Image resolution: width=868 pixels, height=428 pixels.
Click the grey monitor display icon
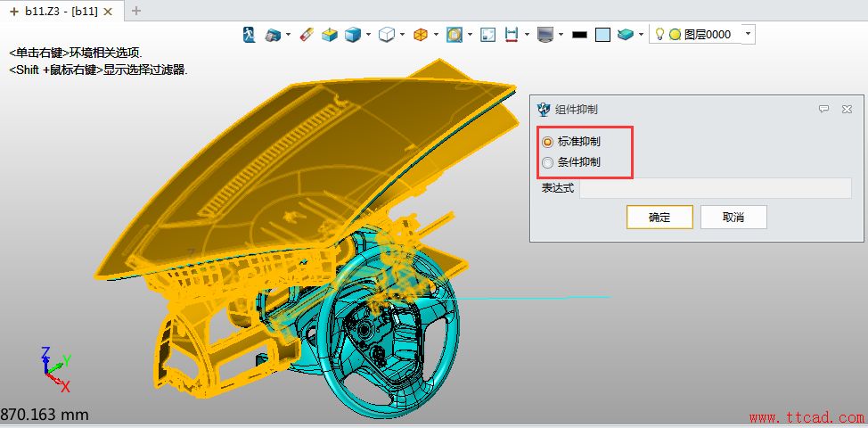(x=545, y=35)
